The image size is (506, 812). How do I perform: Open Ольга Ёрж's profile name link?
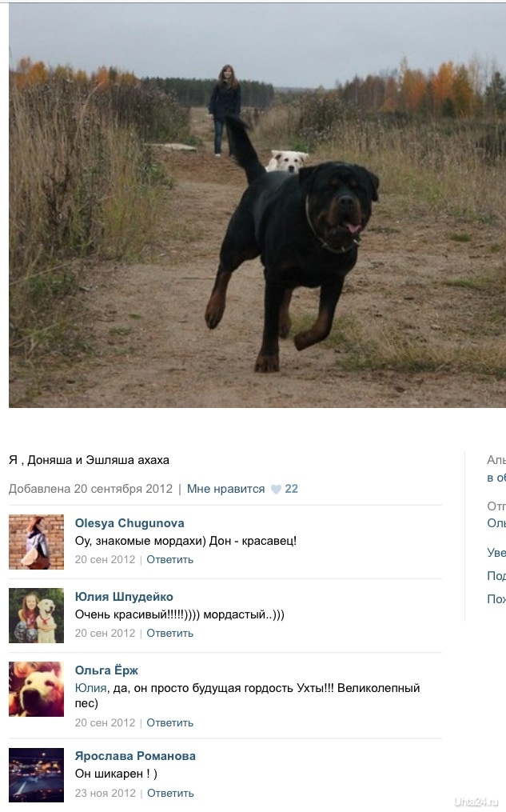click(106, 670)
